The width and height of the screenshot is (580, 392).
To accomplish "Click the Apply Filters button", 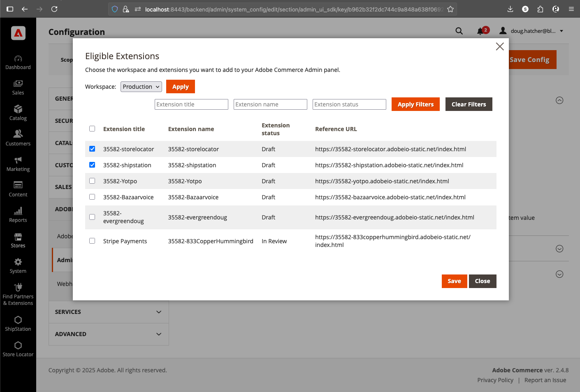I will click(x=415, y=104).
